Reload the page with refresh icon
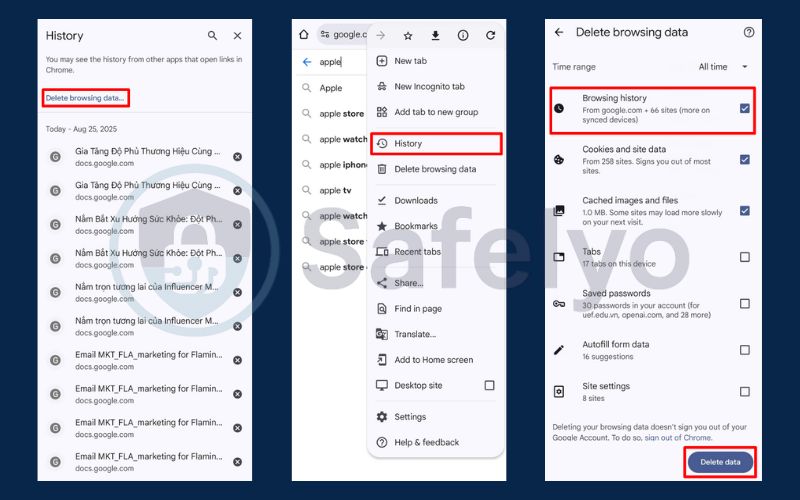The height and width of the screenshot is (500, 800). 490,35
